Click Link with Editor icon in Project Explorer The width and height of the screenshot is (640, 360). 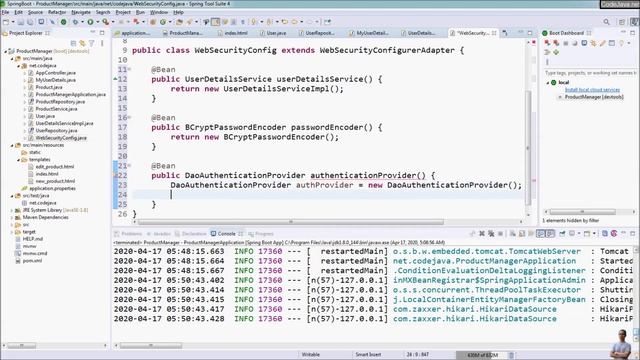82,43
